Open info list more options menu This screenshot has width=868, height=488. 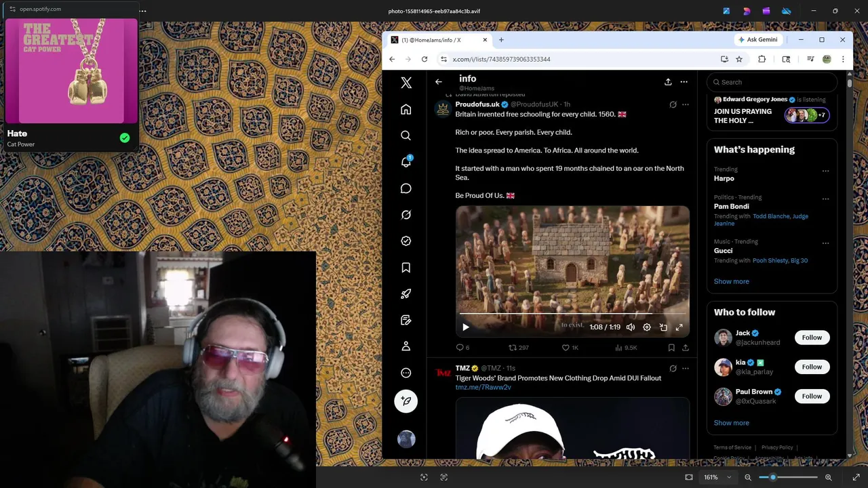(684, 82)
